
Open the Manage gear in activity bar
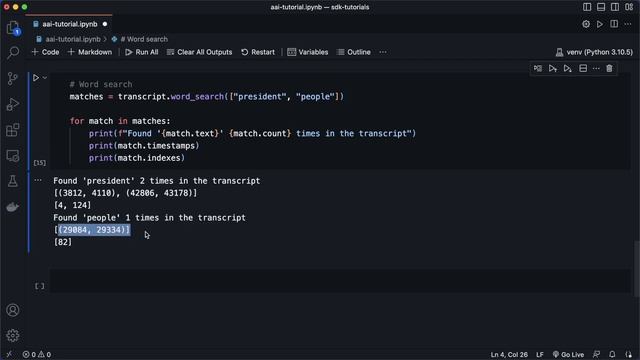point(13,336)
